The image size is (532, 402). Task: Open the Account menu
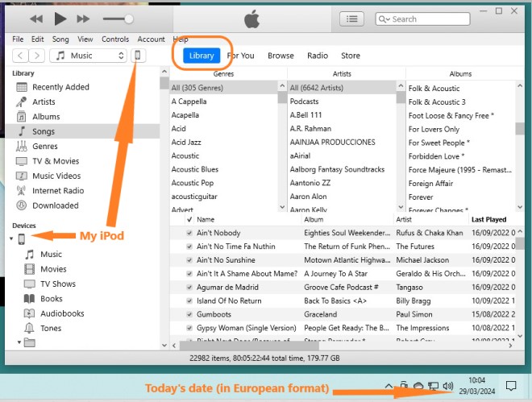(x=151, y=39)
